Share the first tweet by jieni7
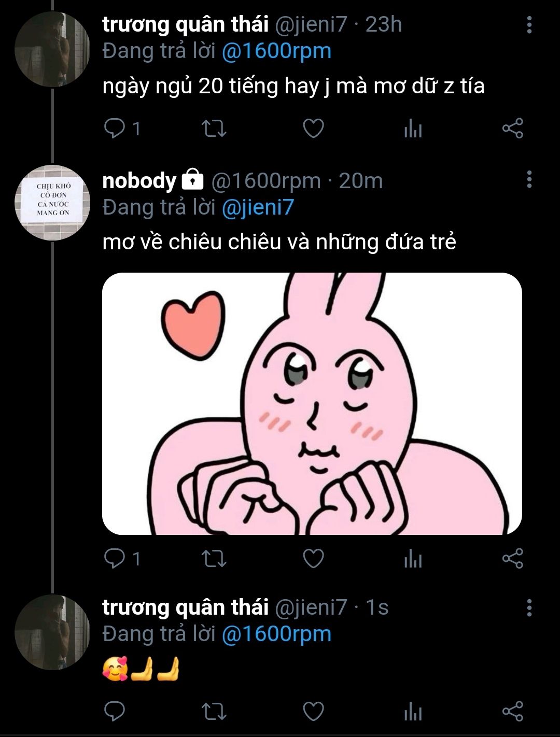Image resolution: width=560 pixels, height=737 pixels. click(x=512, y=128)
